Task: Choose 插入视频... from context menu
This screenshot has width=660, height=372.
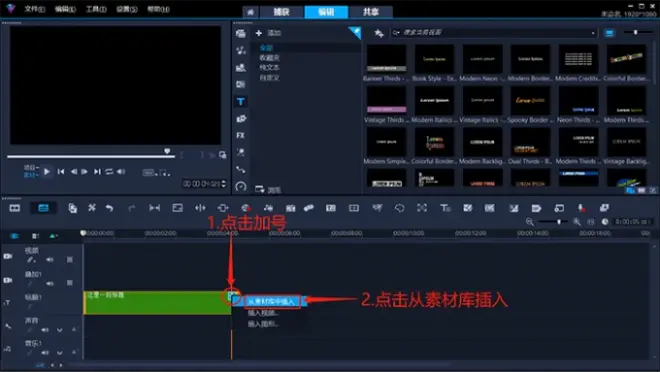Action: 263,313
